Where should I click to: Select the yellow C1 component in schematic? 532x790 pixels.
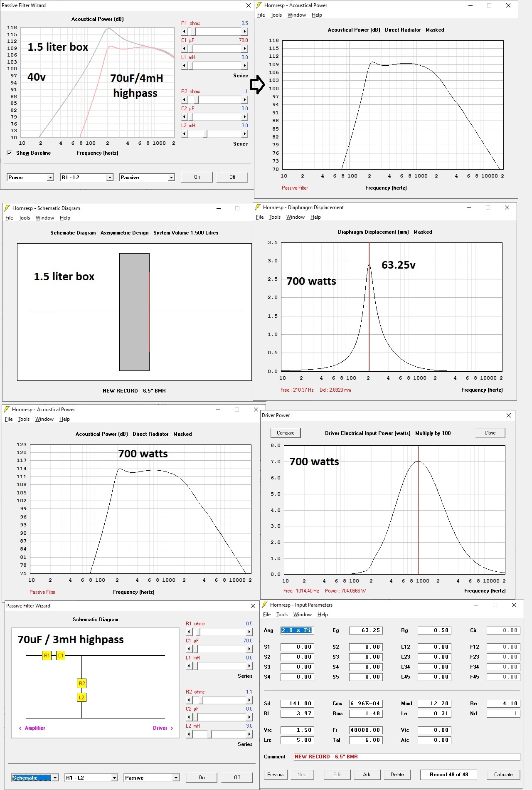(x=61, y=656)
